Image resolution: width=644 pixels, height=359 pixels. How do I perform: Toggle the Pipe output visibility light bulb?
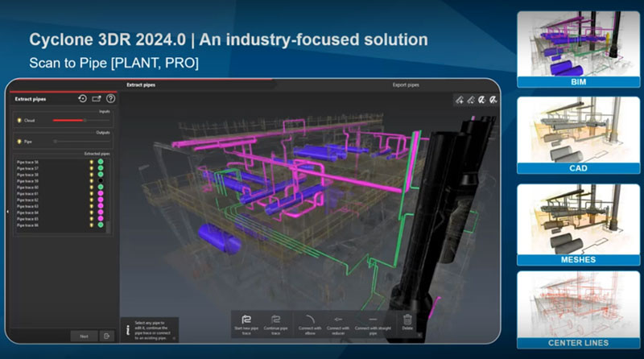click(x=19, y=142)
